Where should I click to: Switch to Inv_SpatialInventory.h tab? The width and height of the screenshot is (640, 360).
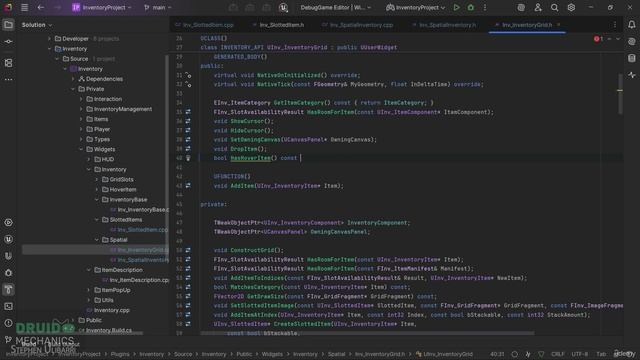pos(444,25)
